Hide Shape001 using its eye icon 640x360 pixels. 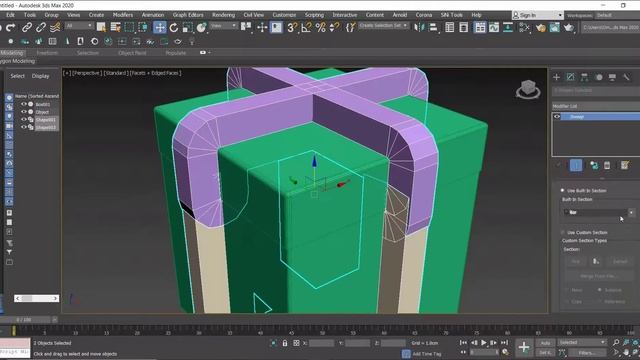pyautogui.click(x=24, y=120)
